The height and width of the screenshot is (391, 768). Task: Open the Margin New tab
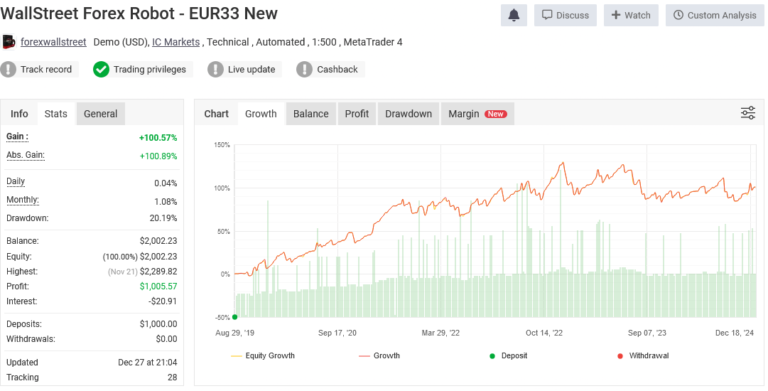point(478,114)
